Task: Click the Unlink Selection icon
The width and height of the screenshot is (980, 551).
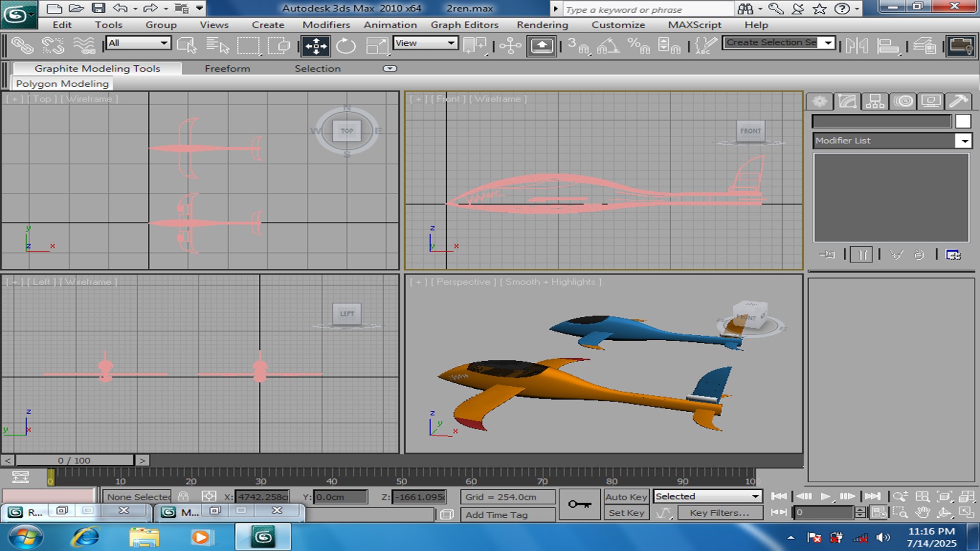Action: pyautogui.click(x=53, y=46)
